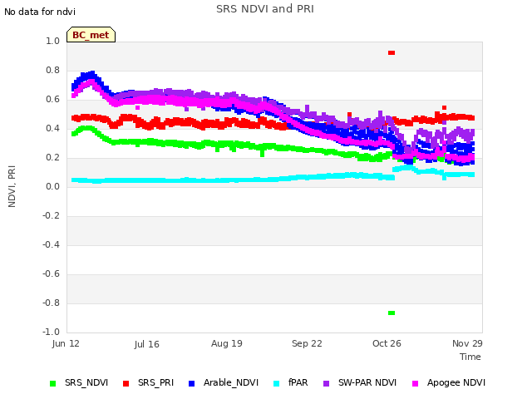Click the blue Arable_NDVI legend swatch
The width and height of the screenshot is (532, 399).
(x=191, y=383)
